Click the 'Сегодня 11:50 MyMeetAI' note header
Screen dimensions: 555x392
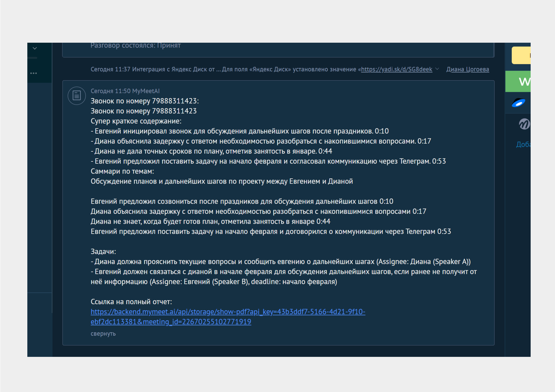pos(125,91)
